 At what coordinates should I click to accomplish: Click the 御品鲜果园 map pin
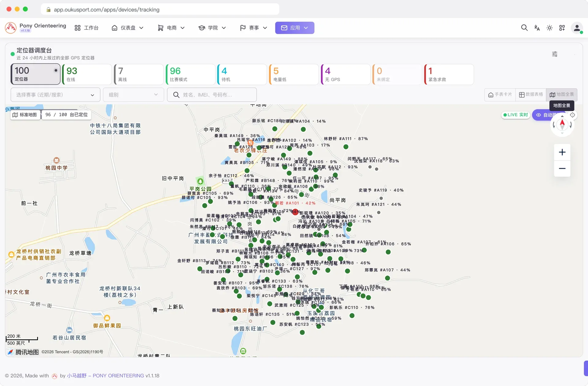coord(107,318)
